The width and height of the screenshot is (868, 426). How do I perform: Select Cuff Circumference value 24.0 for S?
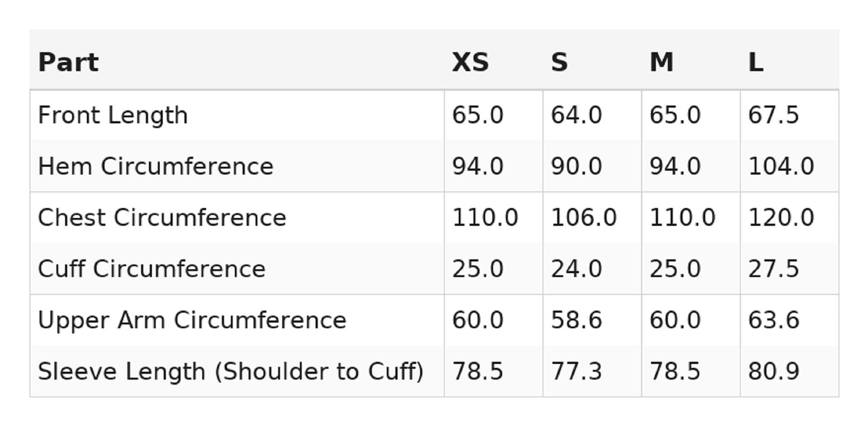tap(576, 269)
